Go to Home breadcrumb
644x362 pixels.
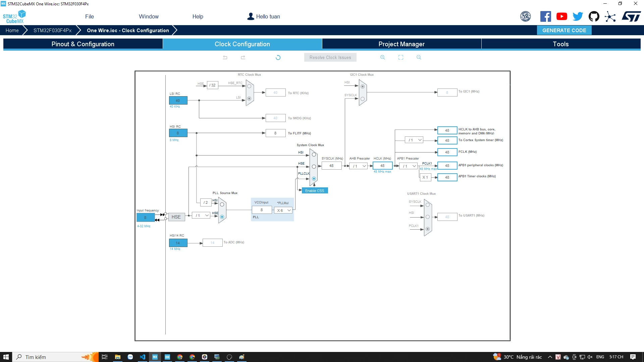(12, 30)
